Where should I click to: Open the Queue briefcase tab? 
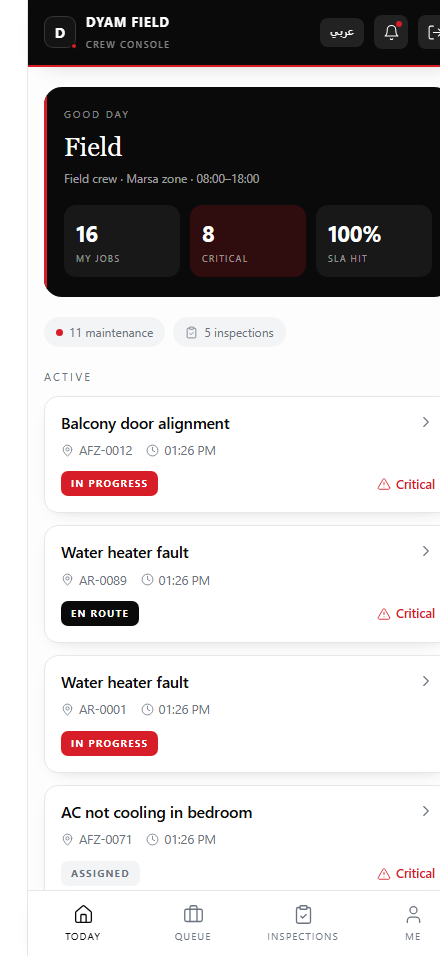click(193, 923)
